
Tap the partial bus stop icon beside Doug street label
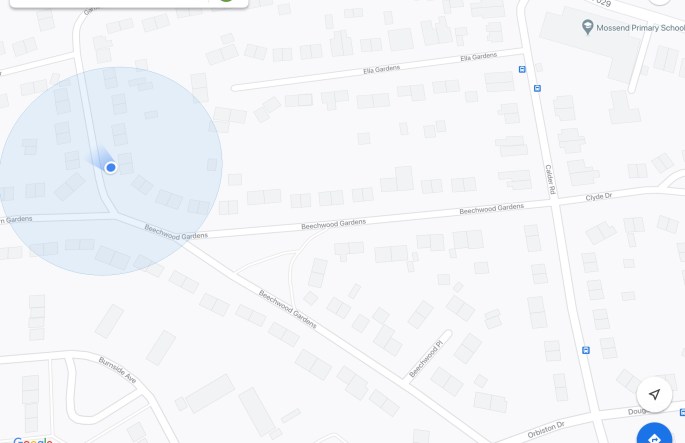click(682, 412)
